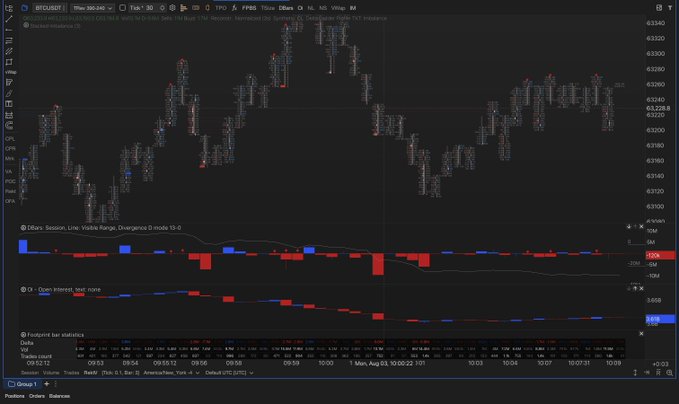This screenshot has height=404, width=679.
Task: Click the window layout icon at top right
Action: click(659, 8)
